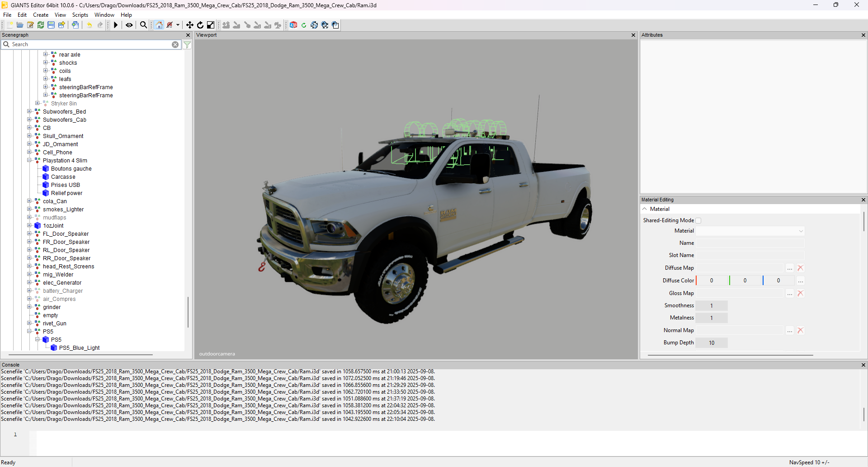Click the red Diffuse Color value
Screen dimensions: 868x467
click(712, 281)
